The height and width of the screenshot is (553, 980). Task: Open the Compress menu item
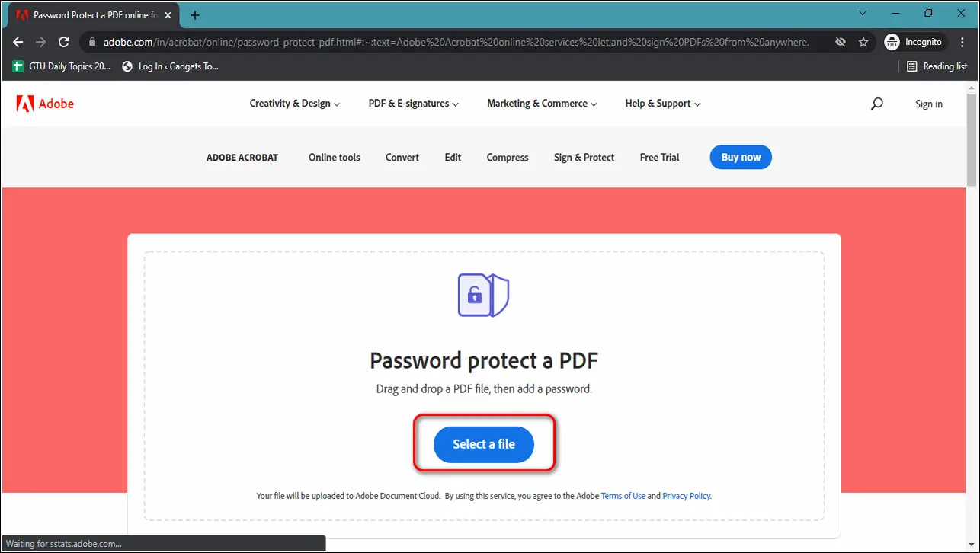coord(508,158)
